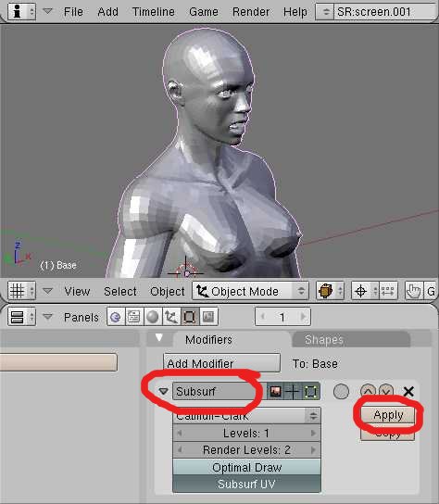This screenshot has height=504, width=439.
Task: Open the Render menu
Action: 251,12
